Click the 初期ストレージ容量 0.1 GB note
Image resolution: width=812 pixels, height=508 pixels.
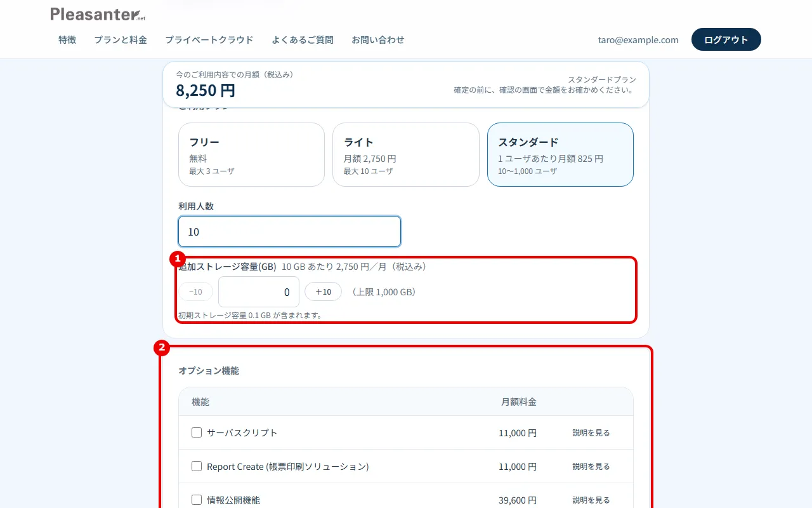click(x=251, y=315)
